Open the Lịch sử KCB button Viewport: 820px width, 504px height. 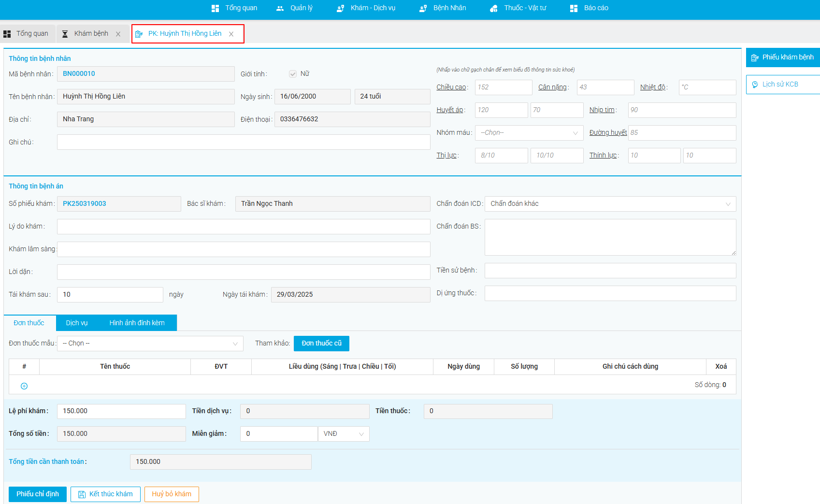pyautogui.click(x=783, y=85)
